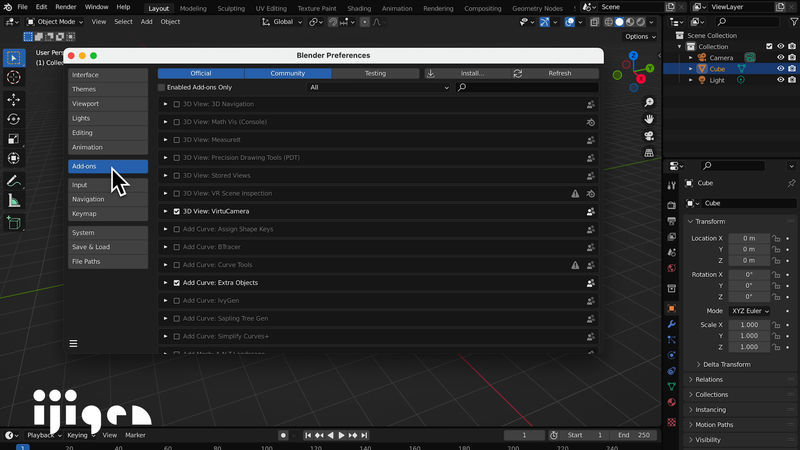
Task: Click the viewport zoom magnifier icon
Action: pos(649,103)
